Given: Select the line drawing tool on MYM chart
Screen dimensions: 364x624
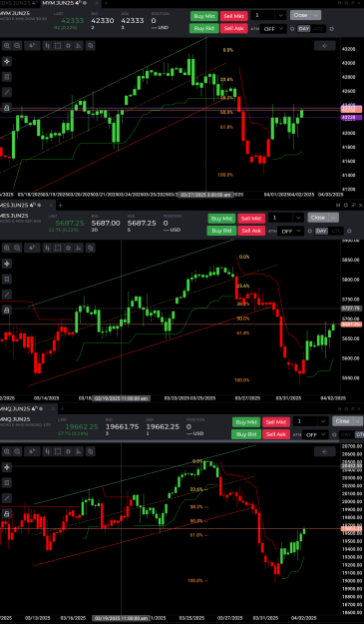Looking at the screenshot, I should coord(7,92).
